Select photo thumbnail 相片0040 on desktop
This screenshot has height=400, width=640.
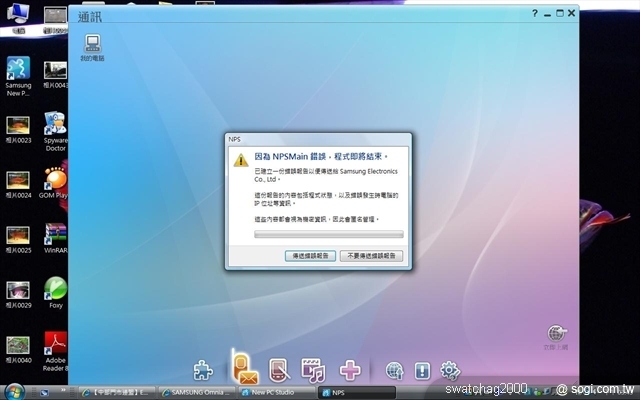18,350
